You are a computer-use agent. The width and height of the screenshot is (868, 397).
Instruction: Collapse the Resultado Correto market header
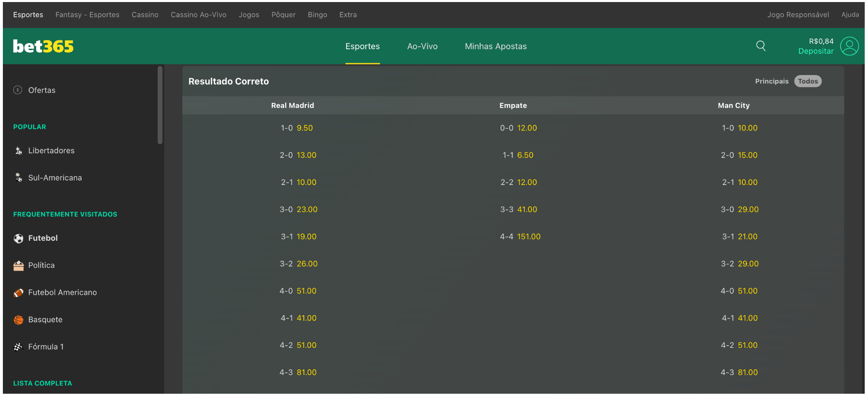click(513, 81)
